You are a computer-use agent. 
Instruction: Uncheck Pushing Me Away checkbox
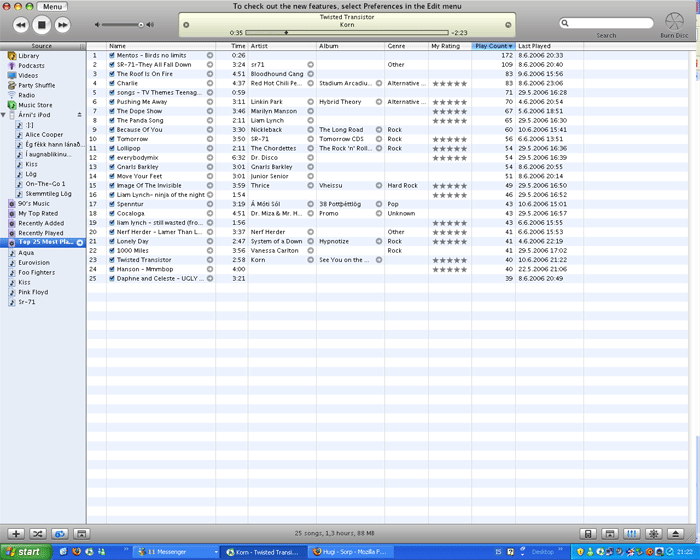(112, 102)
